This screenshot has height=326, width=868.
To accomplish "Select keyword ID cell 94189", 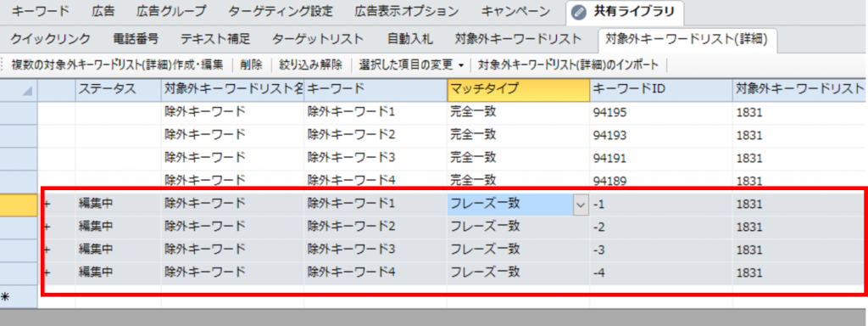I will 661,180.
